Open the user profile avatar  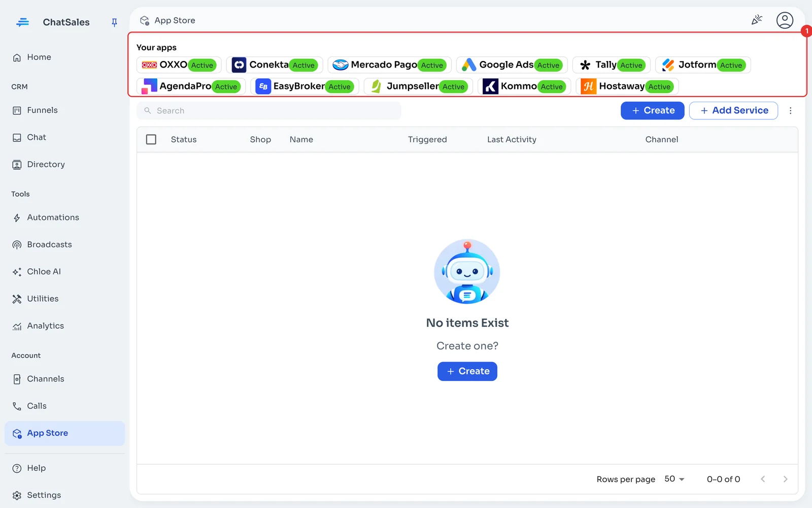[x=785, y=20]
